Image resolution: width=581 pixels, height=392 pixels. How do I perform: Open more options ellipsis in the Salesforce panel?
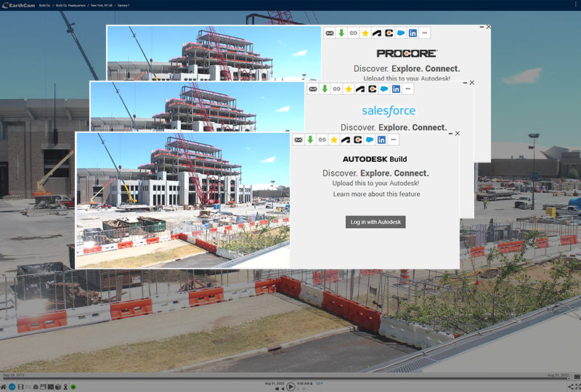click(408, 89)
